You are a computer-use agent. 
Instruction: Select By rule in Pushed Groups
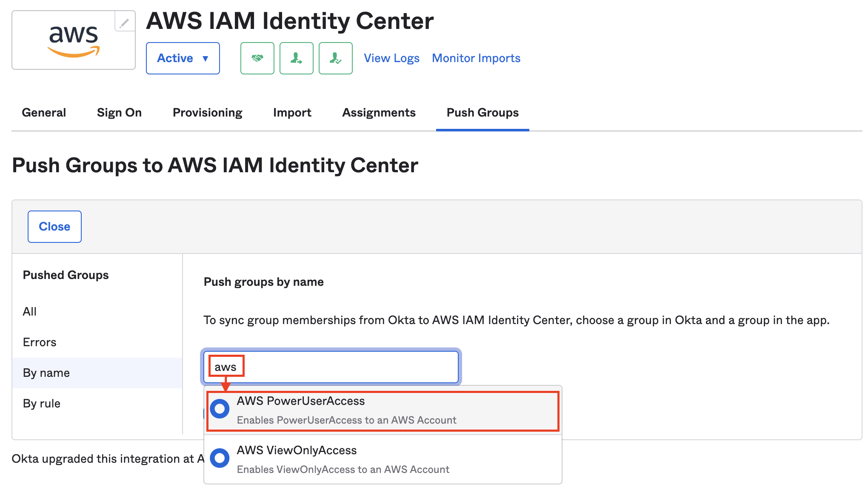click(42, 404)
